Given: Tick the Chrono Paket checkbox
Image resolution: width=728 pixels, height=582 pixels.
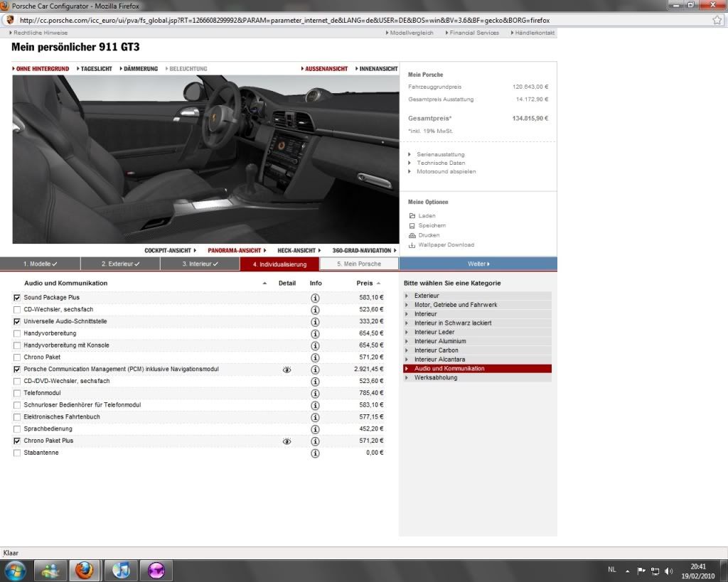Looking at the screenshot, I should tap(17, 357).
